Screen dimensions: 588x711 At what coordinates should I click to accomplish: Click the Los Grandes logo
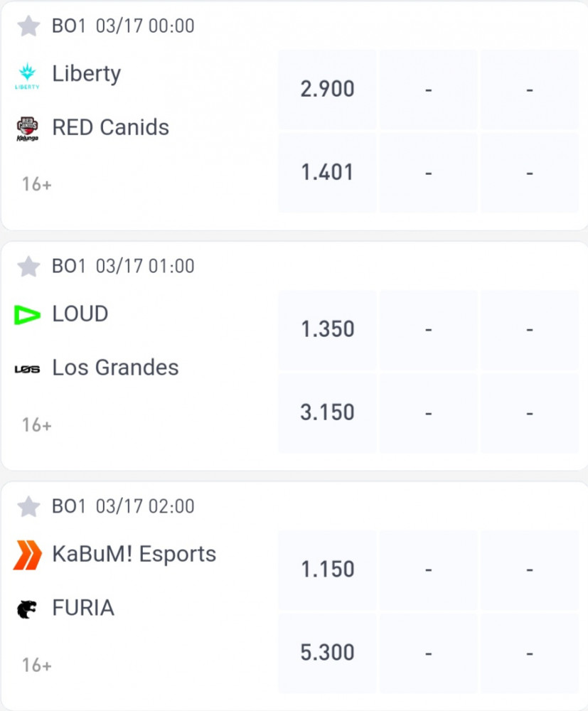pos(27,370)
